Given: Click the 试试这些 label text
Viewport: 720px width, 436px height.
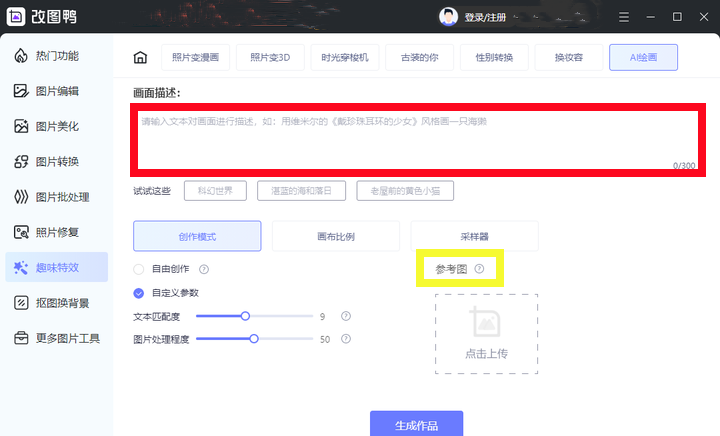Looking at the screenshot, I should (x=152, y=190).
